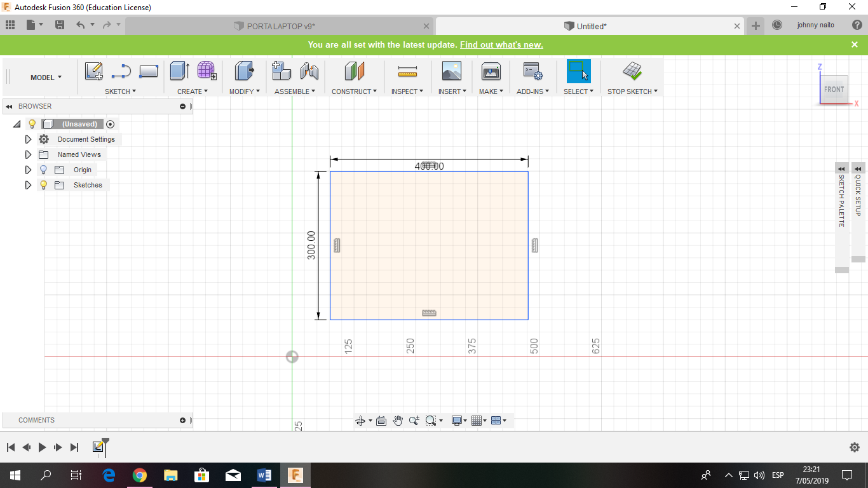Click the Save icon in top bar

point(60,25)
